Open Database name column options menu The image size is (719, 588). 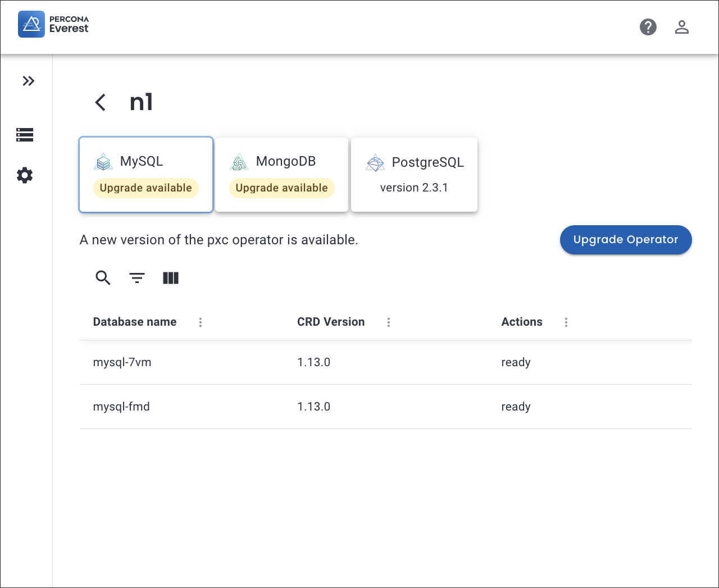coord(201,322)
